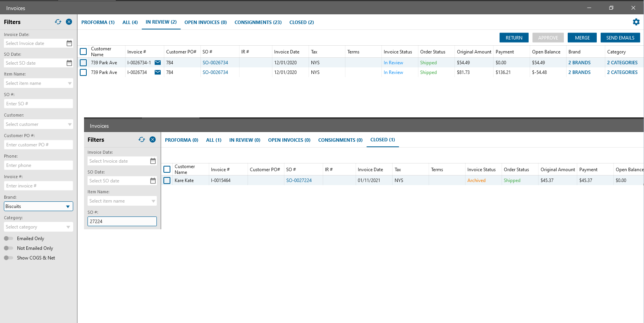Open the SO-0027224 sales order link
This screenshot has width=644, height=323.
tap(299, 180)
